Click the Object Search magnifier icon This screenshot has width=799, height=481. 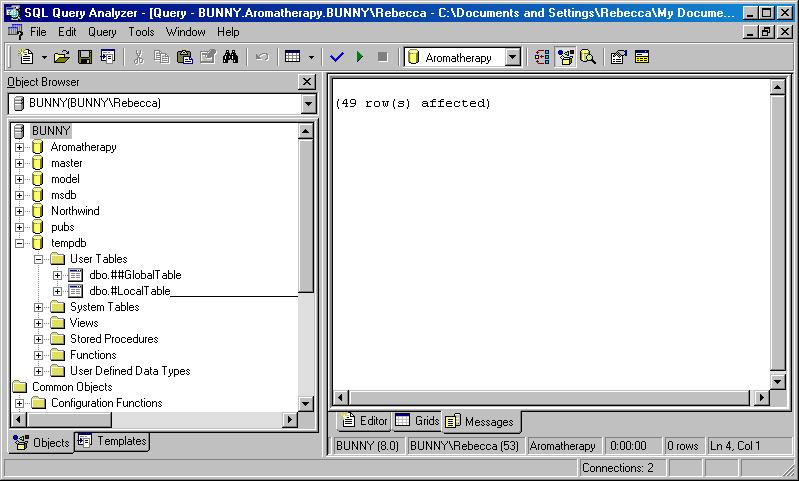tap(588, 57)
